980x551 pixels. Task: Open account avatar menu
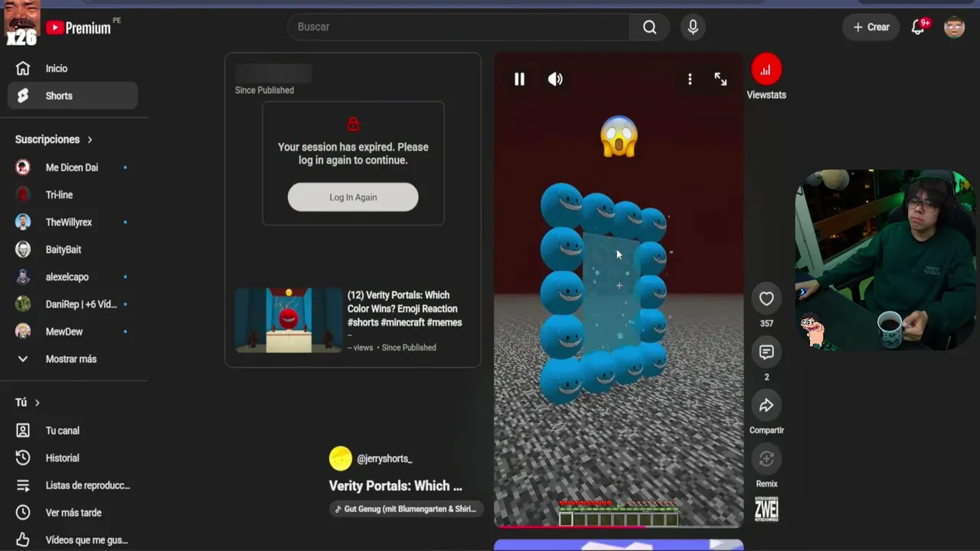point(954,28)
